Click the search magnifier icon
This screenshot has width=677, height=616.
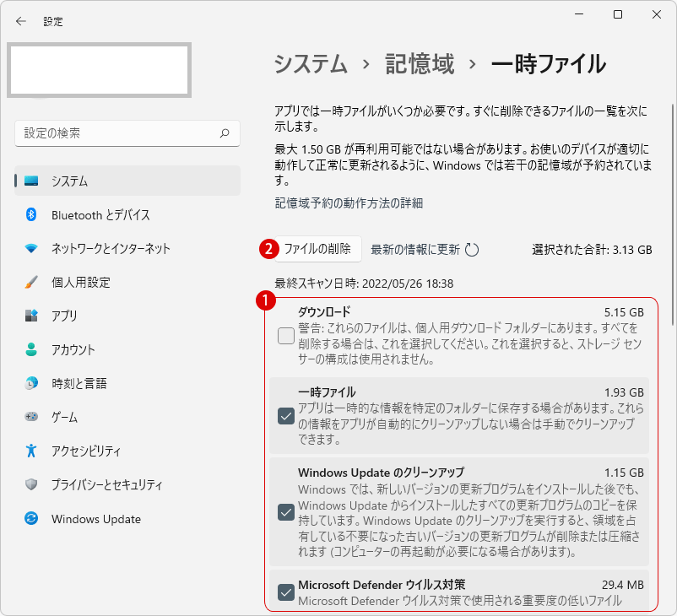225,133
